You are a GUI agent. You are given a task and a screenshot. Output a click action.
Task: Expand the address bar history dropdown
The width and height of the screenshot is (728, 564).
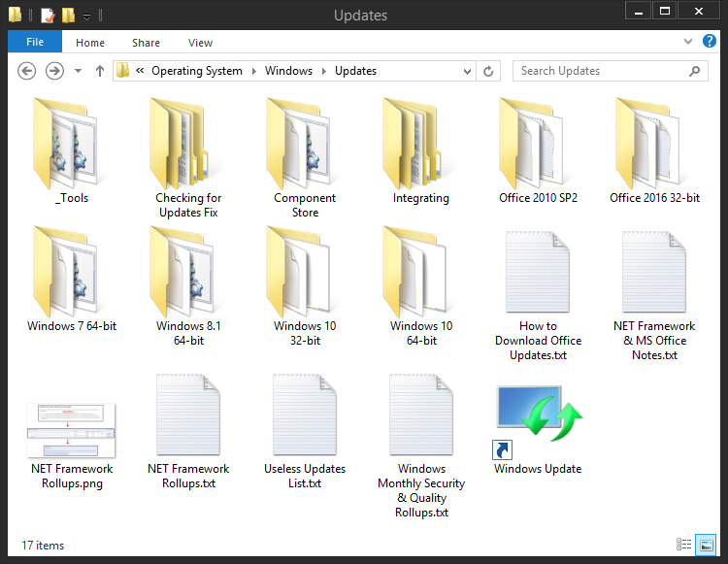point(467,71)
